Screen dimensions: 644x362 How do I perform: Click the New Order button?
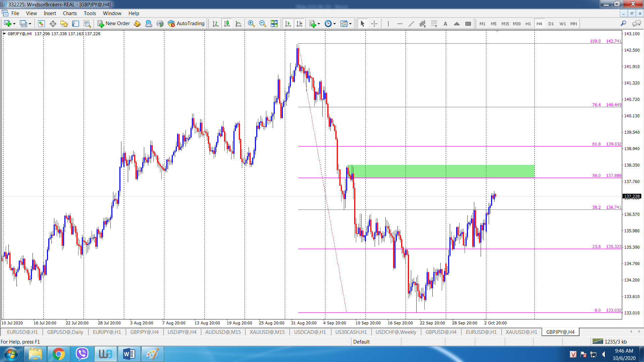[x=114, y=23]
